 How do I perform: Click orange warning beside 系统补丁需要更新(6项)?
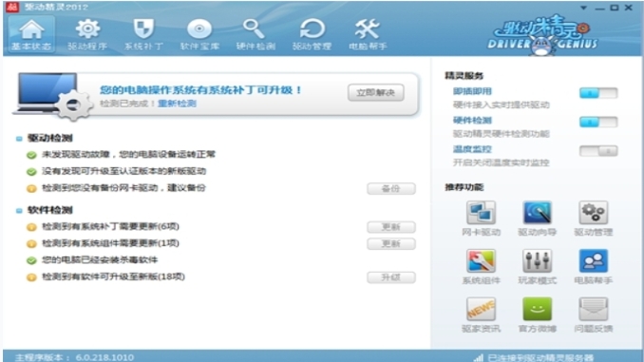[x=31, y=227]
